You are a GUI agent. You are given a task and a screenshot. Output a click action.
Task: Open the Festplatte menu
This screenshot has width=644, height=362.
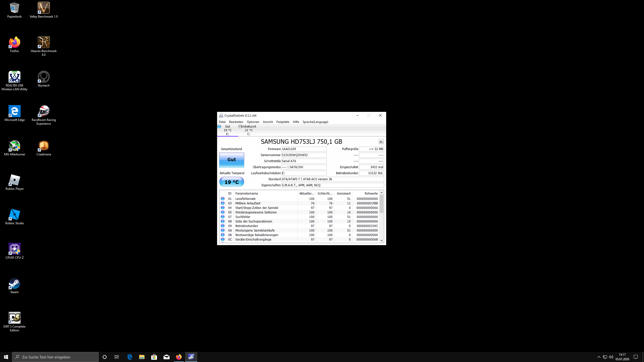coord(283,122)
